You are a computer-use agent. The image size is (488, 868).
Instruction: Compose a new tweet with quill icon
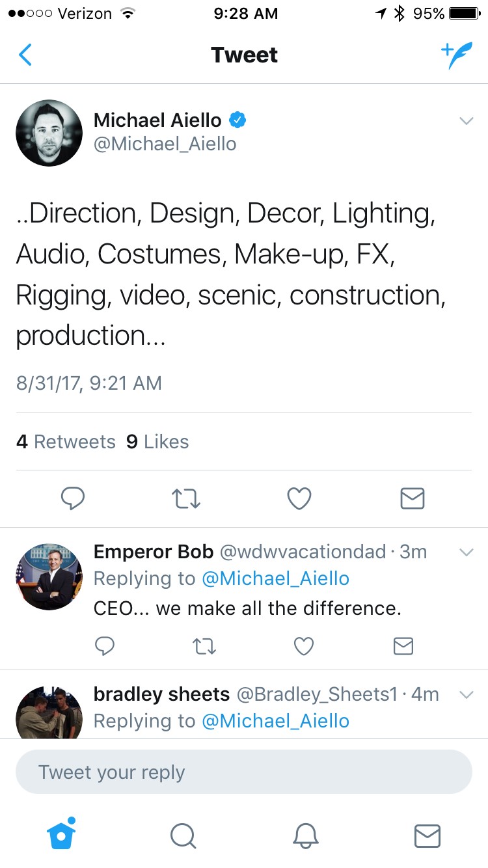point(456,56)
